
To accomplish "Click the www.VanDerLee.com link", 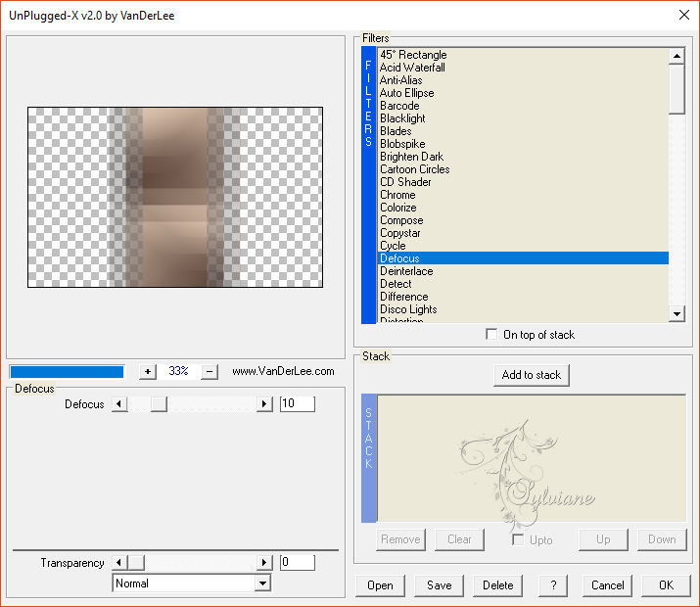I will pos(283,371).
